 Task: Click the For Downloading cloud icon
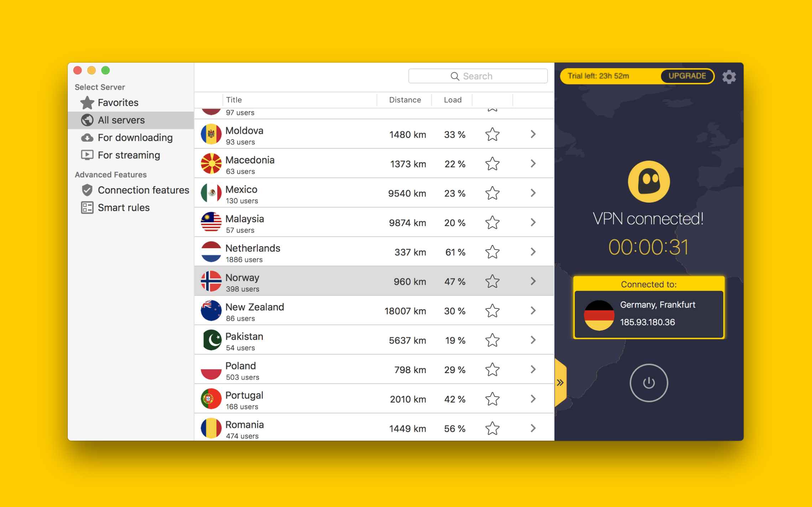click(x=87, y=137)
